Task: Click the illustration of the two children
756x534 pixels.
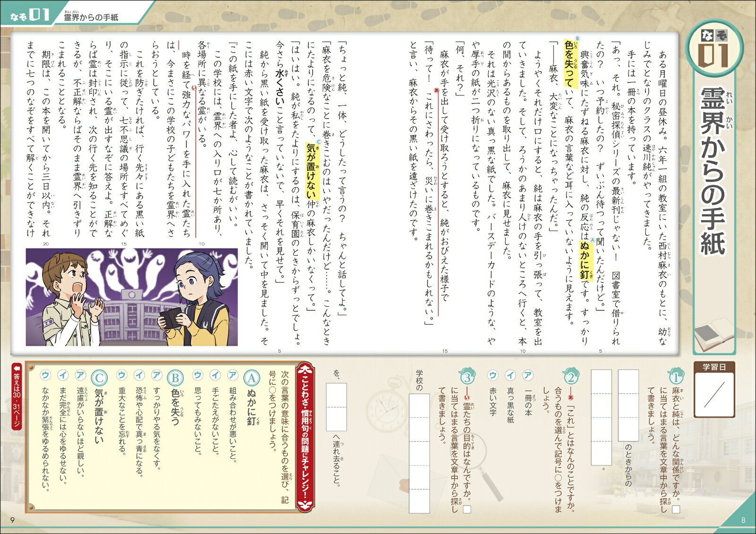Action: [x=132, y=297]
